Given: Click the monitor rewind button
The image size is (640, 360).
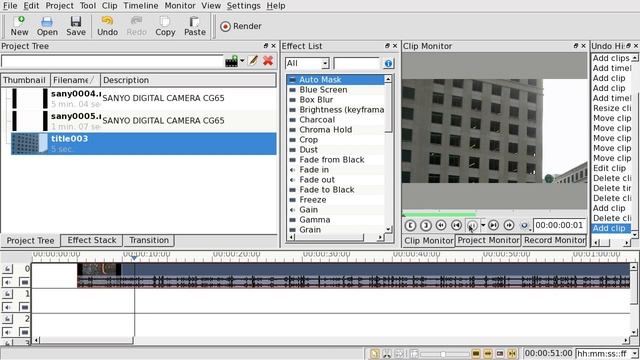Looking at the screenshot, I should [x=441, y=225].
